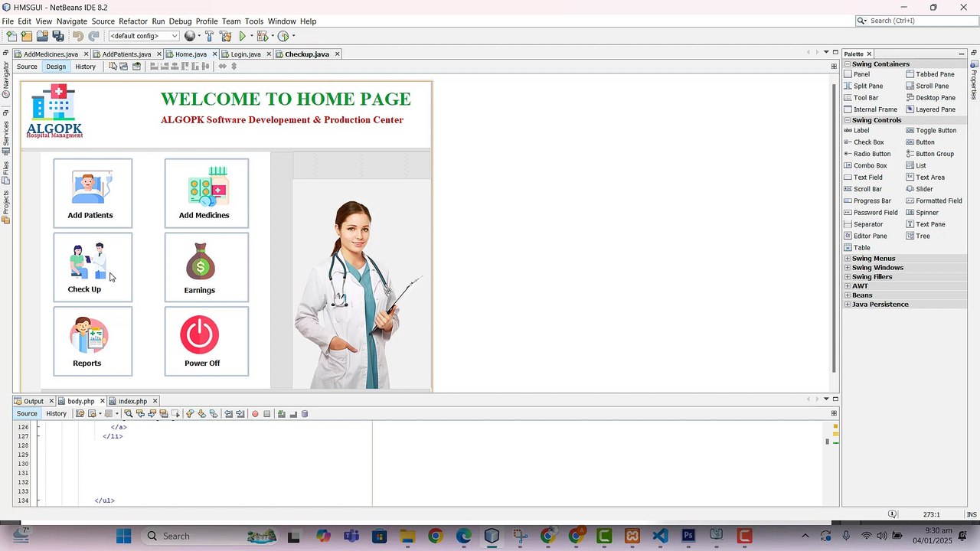980x551 pixels.
Task: Open the Debug Project dropdown arrow
Action: [x=272, y=36]
